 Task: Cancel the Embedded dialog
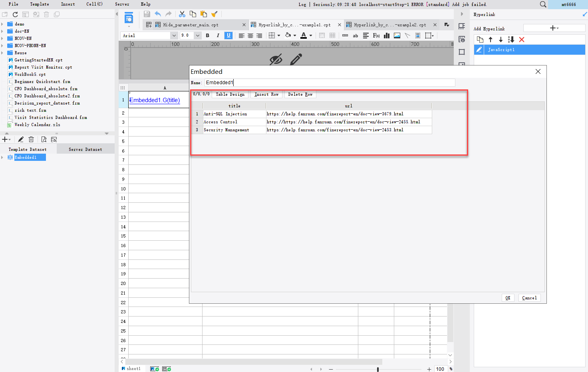[x=529, y=298]
